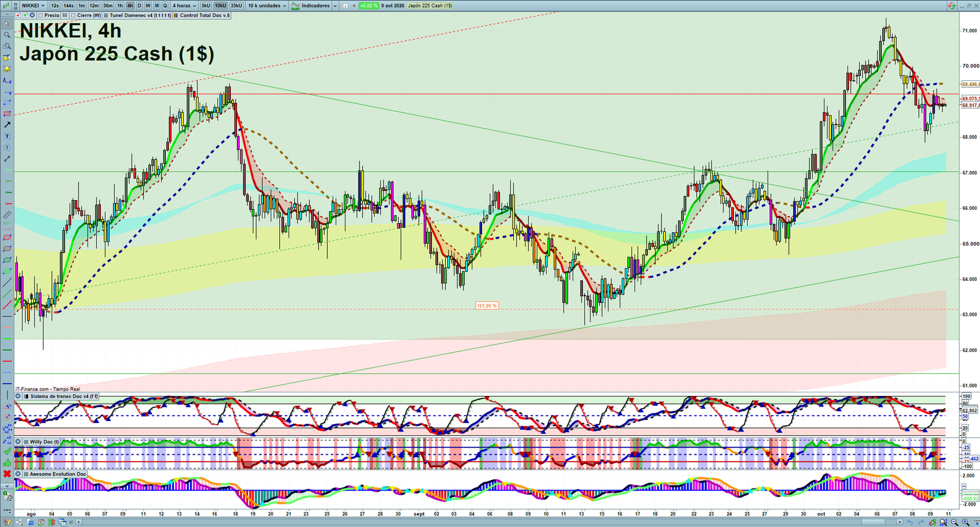Click the share icon in bottom bar
Viewport: 980px width, 527px height.
(19, 522)
